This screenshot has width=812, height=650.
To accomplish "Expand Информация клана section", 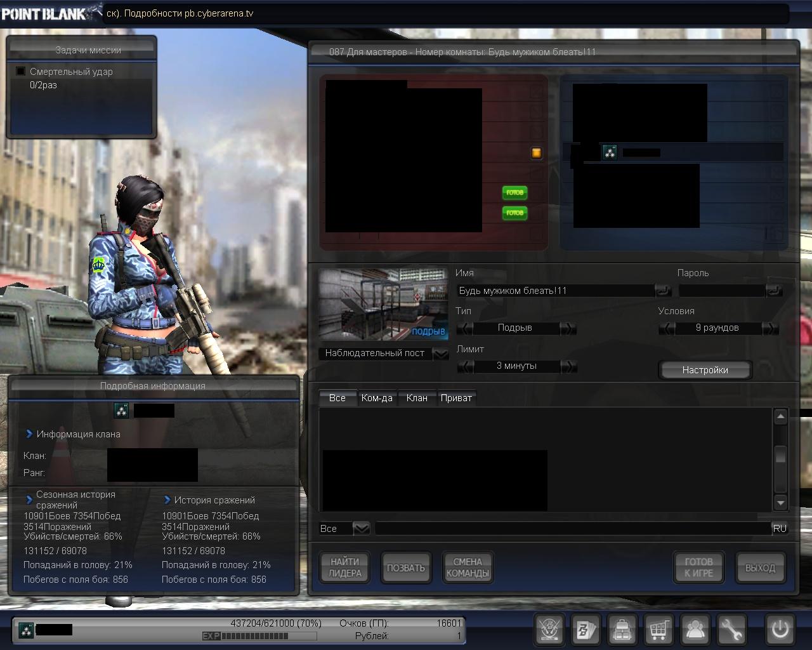I will [x=29, y=434].
